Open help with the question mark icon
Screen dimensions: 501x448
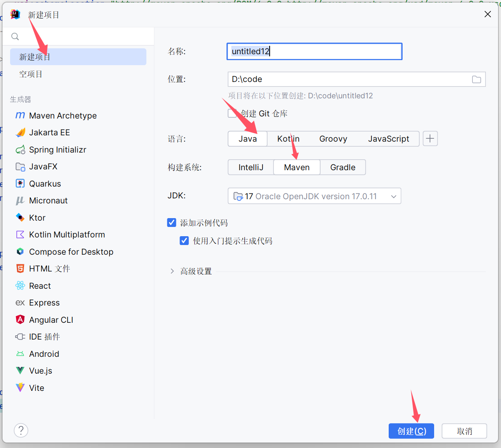click(21, 430)
